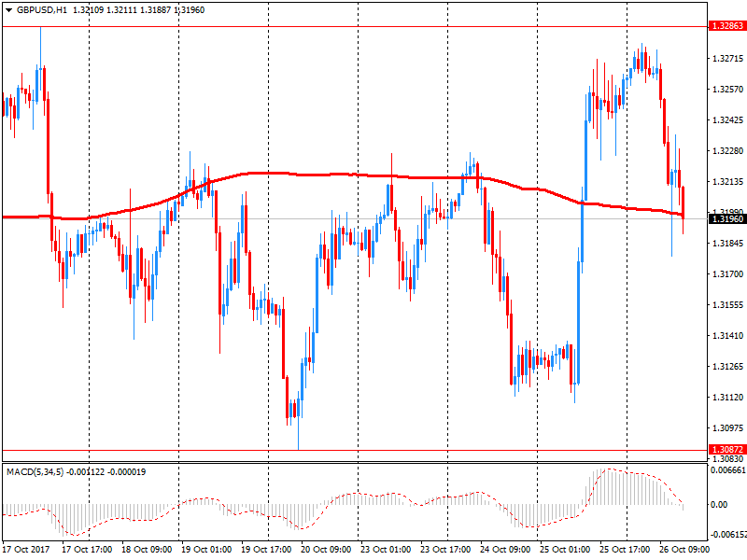The image size is (747, 560).
Task: Select time axis label 26 Oct 09:00
Action: (x=684, y=549)
